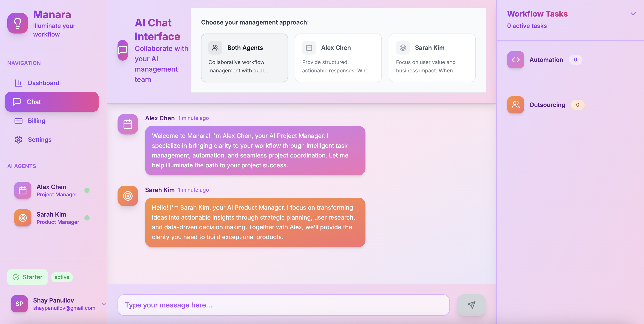Click the Type your message here field

click(x=283, y=305)
